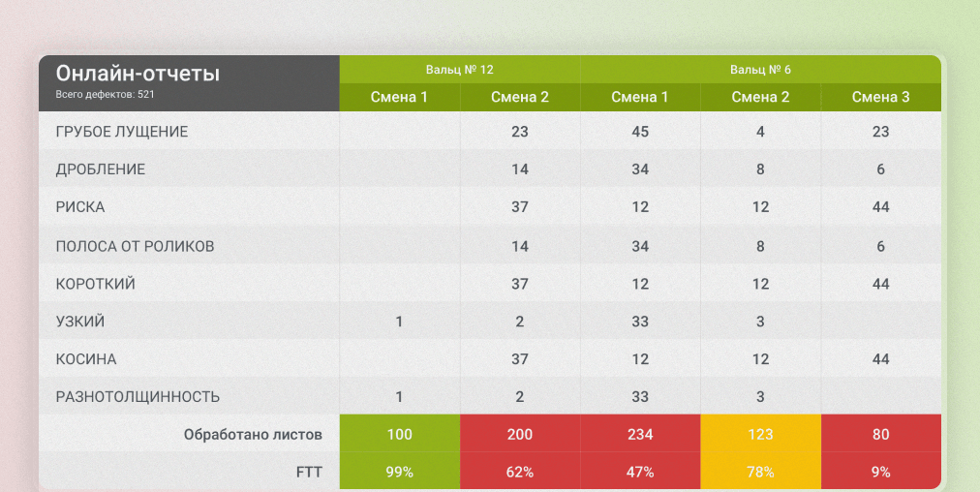Image resolution: width=980 pixels, height=492 pixels.
Task: Open "Смена 2" column under Вальц № 12
Action: pos(520,97)
